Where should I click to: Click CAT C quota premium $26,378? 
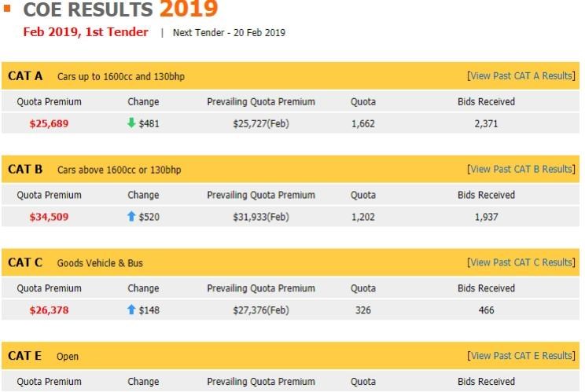(x=49, y=310)
